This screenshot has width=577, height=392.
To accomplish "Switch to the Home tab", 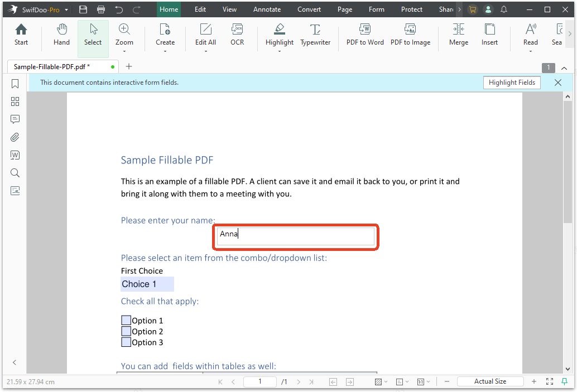I will pos(169,9).
